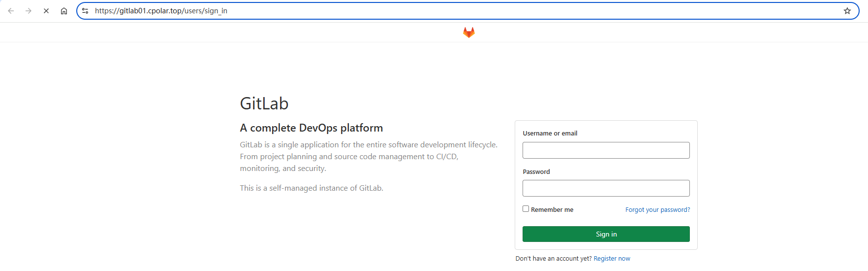Click the "A complete DevOps platform" heading
This screenshot has width=868, height=271.
pos(311,128)
